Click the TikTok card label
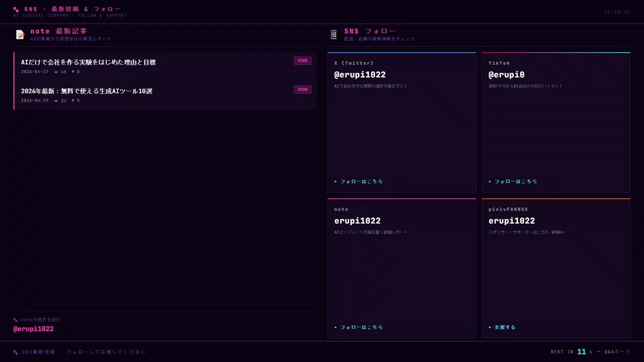Image resolution: width=644 pixels, height=362 pixels. (x=499, y=63)
